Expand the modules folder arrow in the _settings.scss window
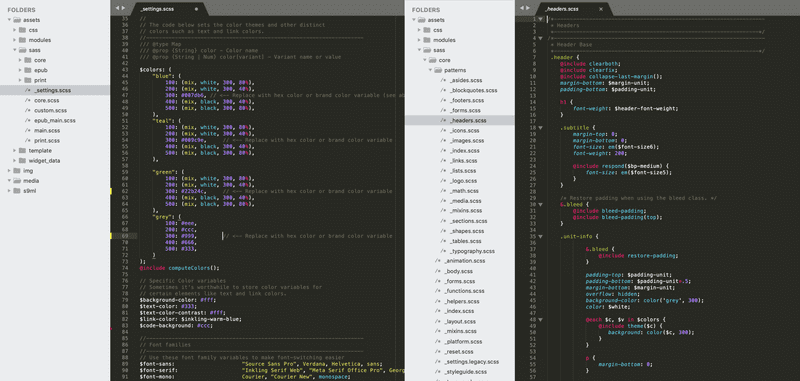Screen dimensions: 800x381 coord(15,40)
